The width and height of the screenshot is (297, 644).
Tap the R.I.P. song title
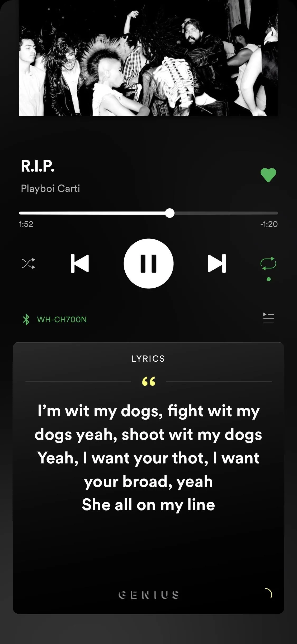click(x=38, y=166)
